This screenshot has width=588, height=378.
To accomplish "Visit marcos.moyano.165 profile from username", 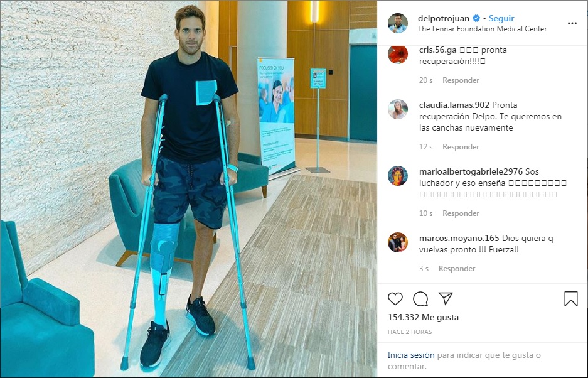I will (459, 239).
